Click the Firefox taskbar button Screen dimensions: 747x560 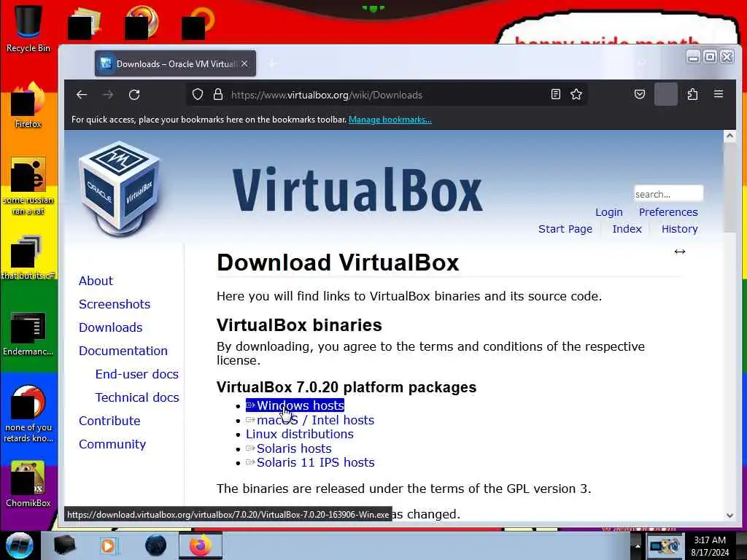coord(200,545)
